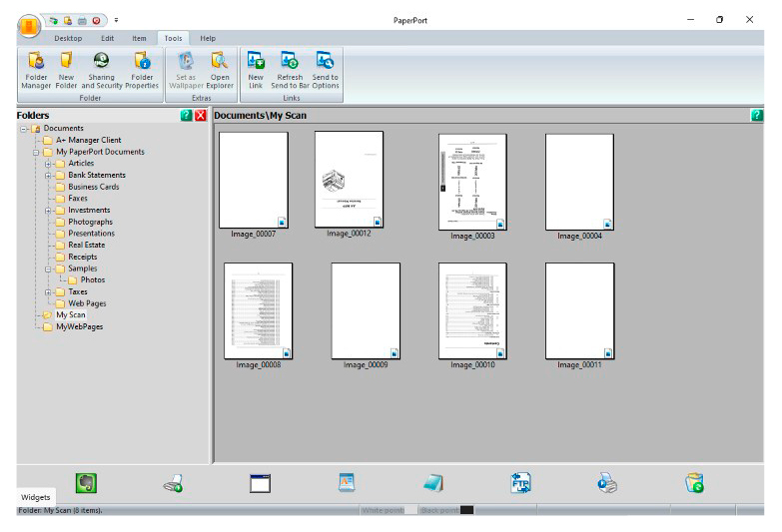
Task: Open Send to Options
Action: (326, 70)
